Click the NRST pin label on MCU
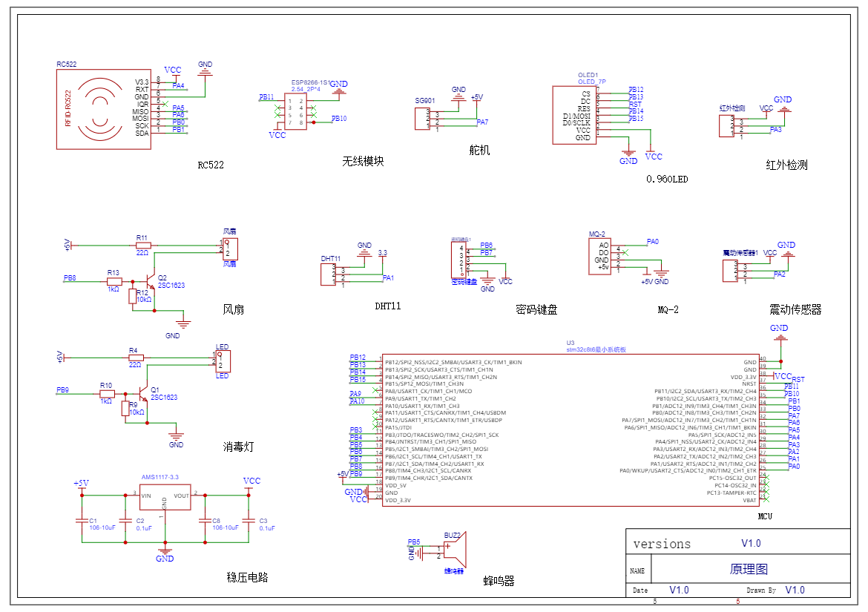Screen dimensions: 868x612 point(749,384)
